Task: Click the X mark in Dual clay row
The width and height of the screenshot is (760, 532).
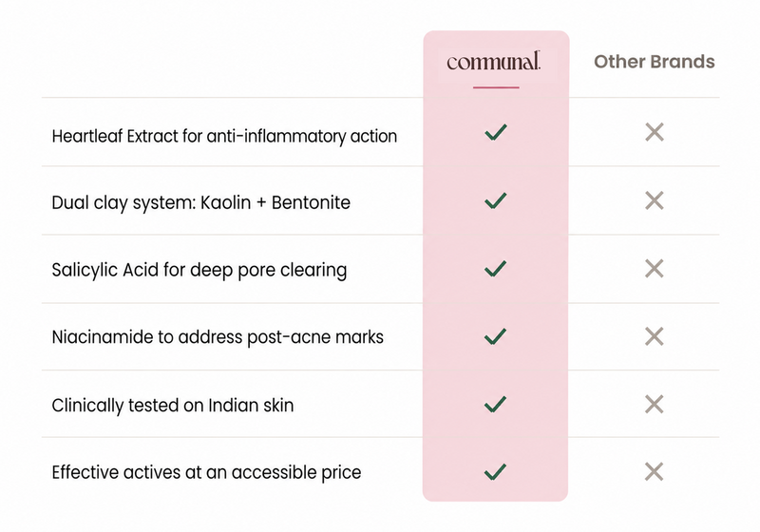Action: (x=655, y=200)
